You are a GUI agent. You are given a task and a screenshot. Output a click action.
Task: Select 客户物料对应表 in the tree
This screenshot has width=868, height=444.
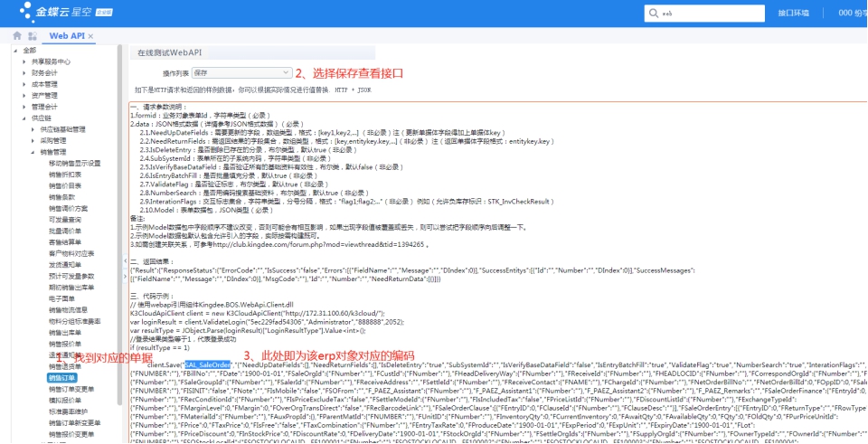[x=71, y=253]
